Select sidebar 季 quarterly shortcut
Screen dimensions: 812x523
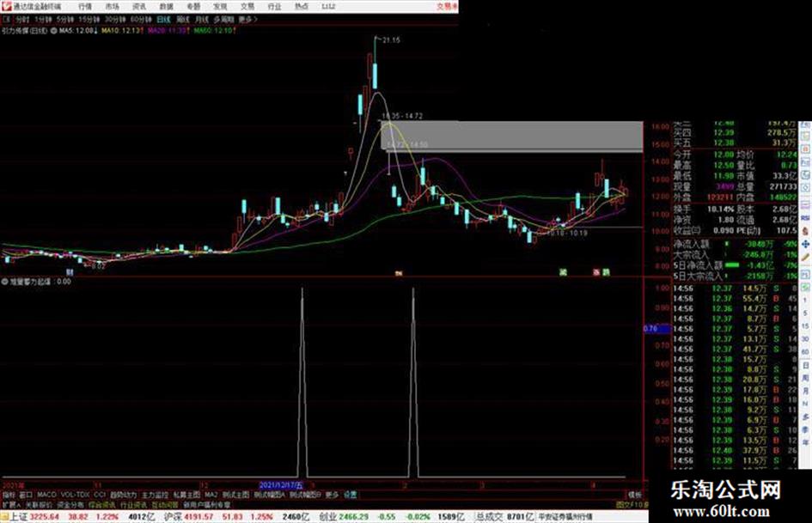click(x=805, y=429)
